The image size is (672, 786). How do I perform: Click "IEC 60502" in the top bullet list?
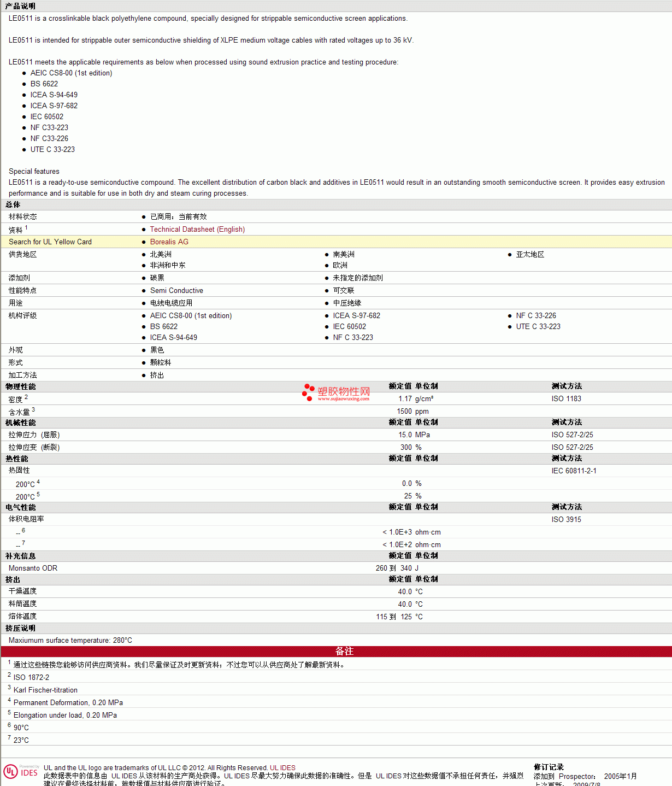coord(47,117)
